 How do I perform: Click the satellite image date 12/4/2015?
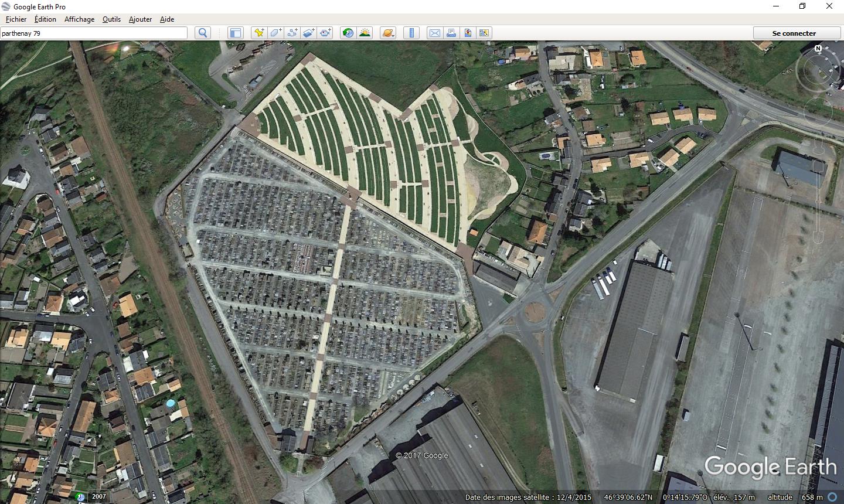pyautogui.click(x=574, y=498)
